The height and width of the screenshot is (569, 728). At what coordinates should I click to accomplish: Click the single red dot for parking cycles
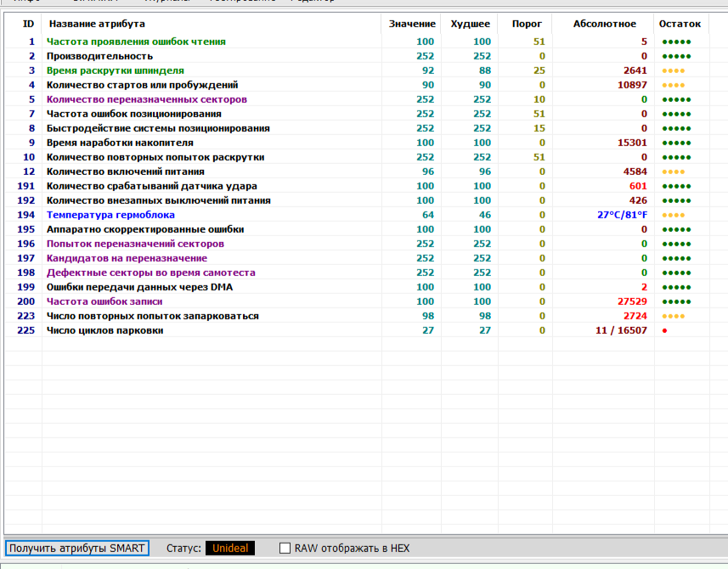[x=663, y=330]
